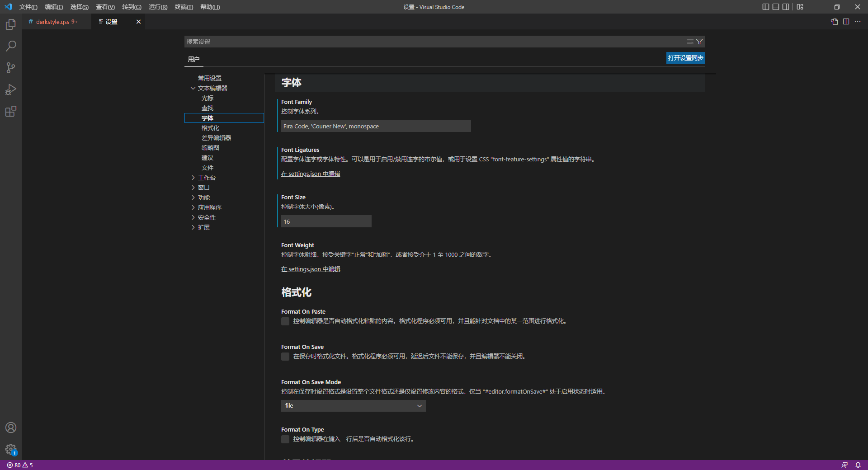Image resolution: width=868 pixels, height=470 pixels.
Task: Switch to darkstyle.qss tab
Action: click(57, 22)
